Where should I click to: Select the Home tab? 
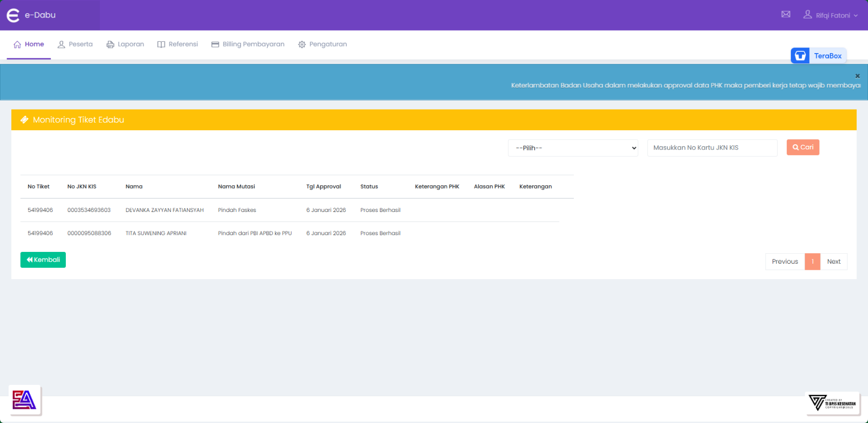coord(29,44)
